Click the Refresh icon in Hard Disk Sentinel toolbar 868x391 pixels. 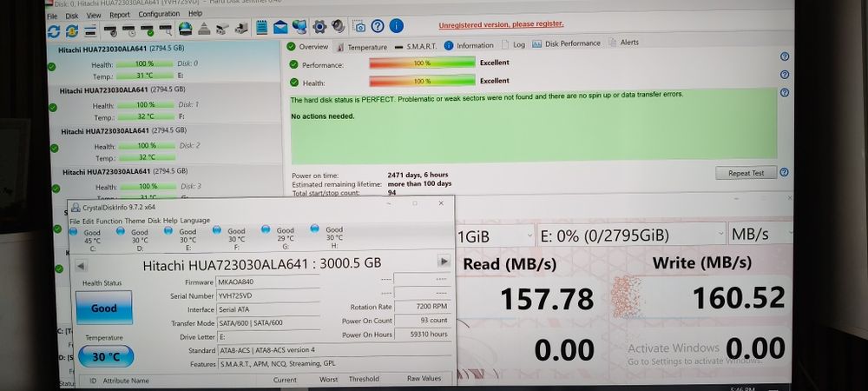(54, 31)
